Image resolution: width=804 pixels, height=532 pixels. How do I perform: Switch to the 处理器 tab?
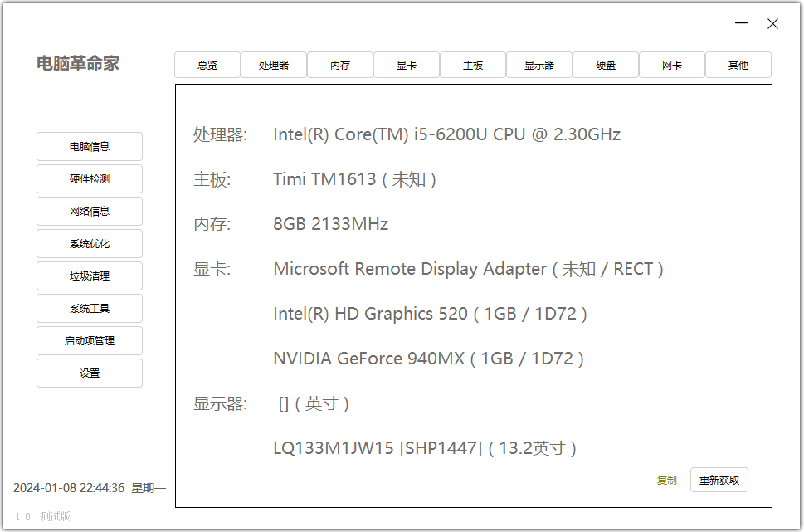click(274, 65)
